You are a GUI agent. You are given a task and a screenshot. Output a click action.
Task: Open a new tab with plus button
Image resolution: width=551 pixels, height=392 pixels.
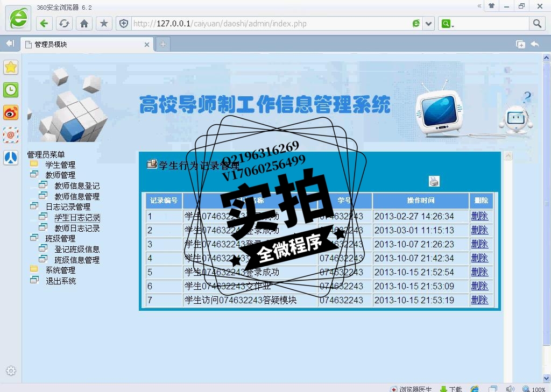click(163, 44)
